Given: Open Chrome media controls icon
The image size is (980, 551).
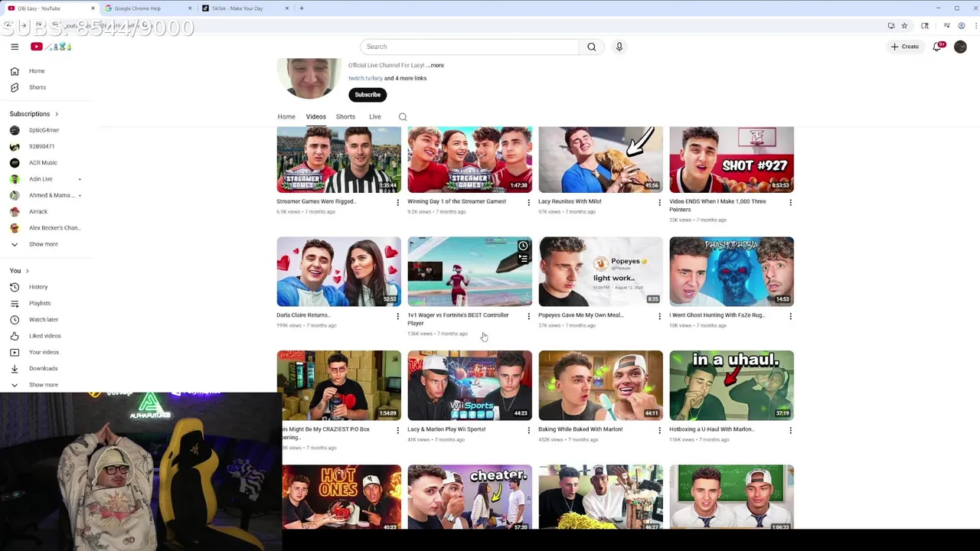Looking at the screenshot, I should (947, 26).
